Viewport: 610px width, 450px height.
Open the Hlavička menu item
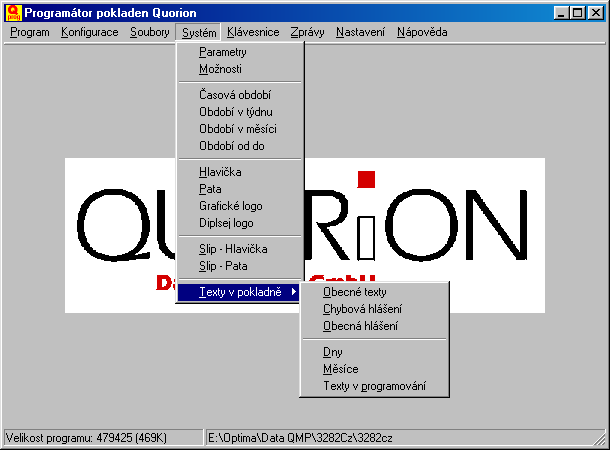(x=240, y=172)
